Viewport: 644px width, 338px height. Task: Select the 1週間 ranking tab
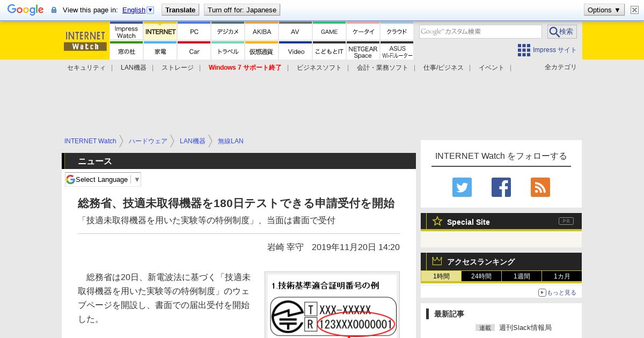(x=522, y=276)
